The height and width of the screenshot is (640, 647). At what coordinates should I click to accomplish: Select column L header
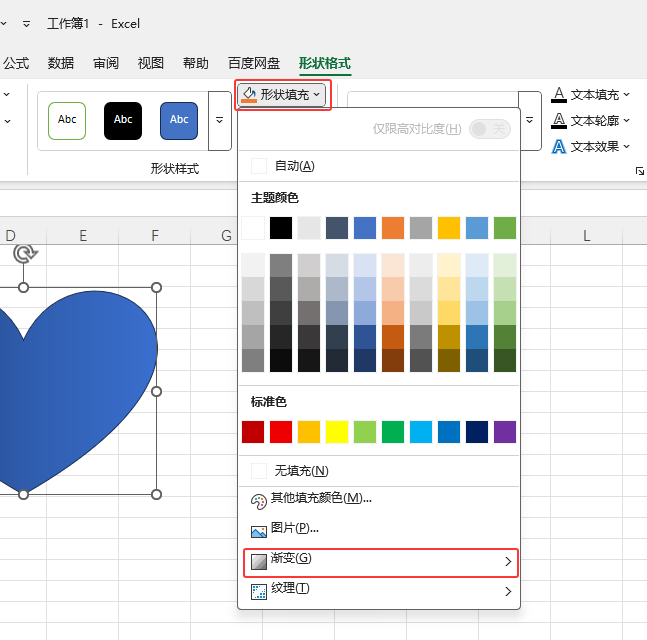tap(586, 236)
